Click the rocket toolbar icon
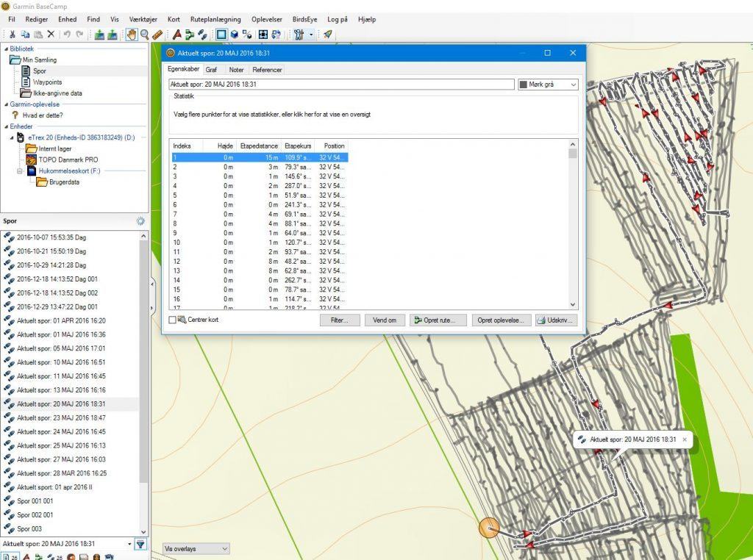The height and width of the screenshot is (560, 753). [x=327, y=35]
